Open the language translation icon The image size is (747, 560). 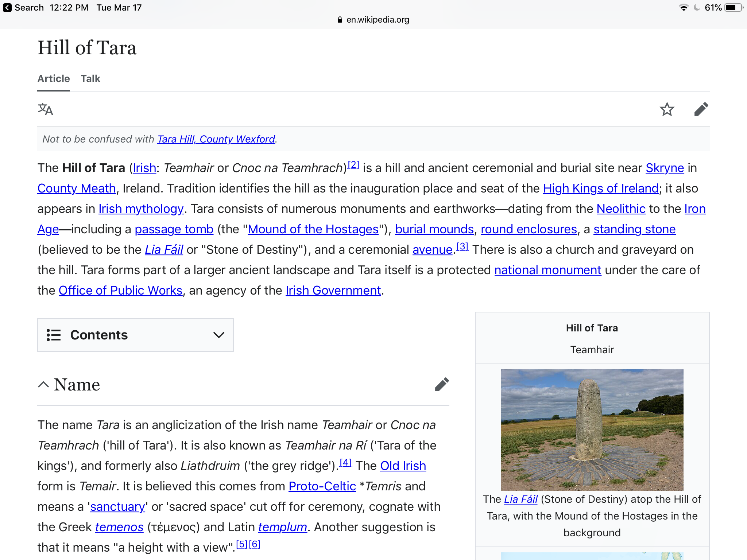pyautogui.click(x=46, y=109)
